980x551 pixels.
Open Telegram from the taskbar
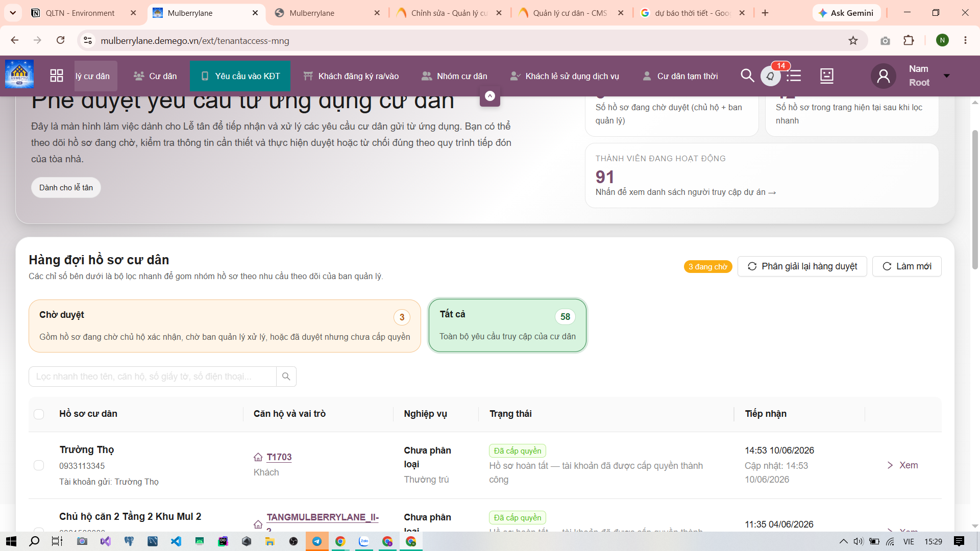(x=317, y=541)
